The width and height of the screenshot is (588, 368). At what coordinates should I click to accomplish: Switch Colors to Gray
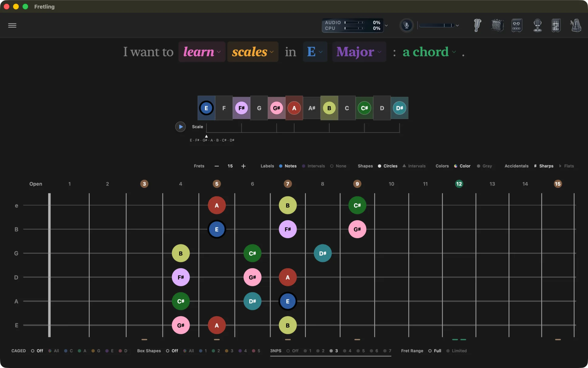point(484,166)
